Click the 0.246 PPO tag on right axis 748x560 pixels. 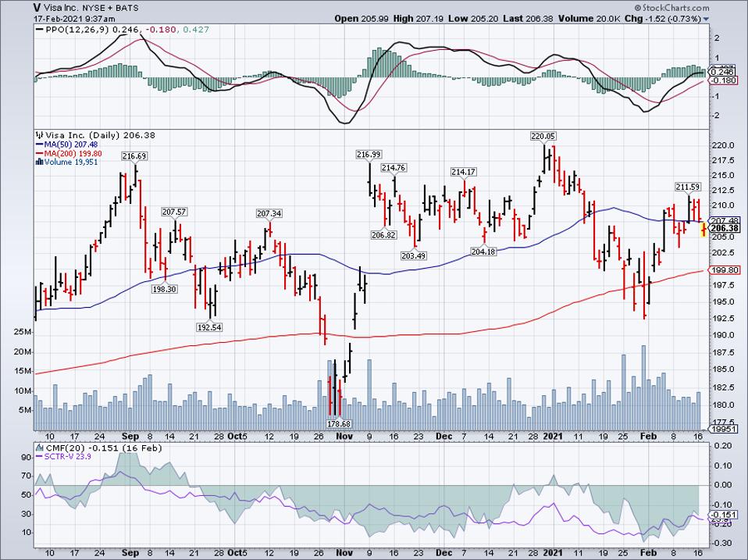[723, 72]
